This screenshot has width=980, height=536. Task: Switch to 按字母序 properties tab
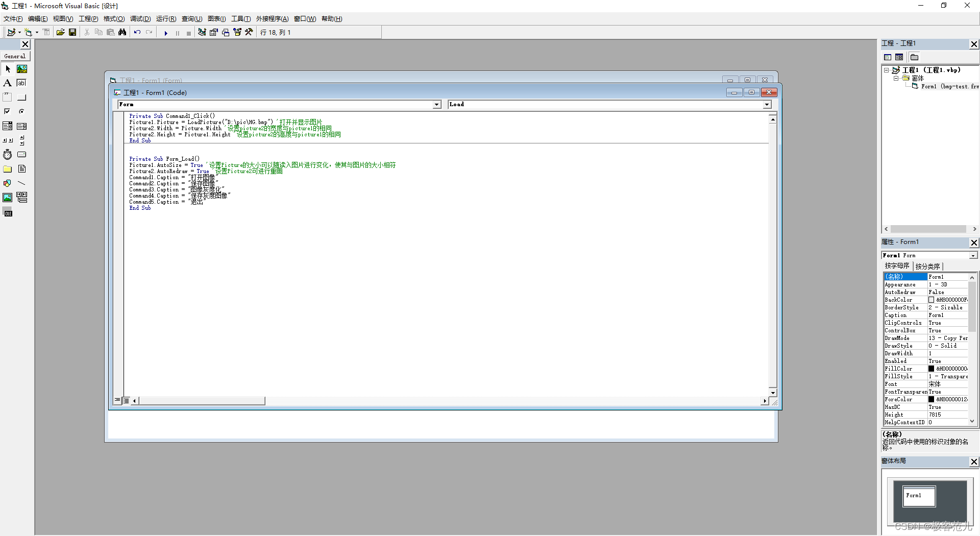point(897,266)
